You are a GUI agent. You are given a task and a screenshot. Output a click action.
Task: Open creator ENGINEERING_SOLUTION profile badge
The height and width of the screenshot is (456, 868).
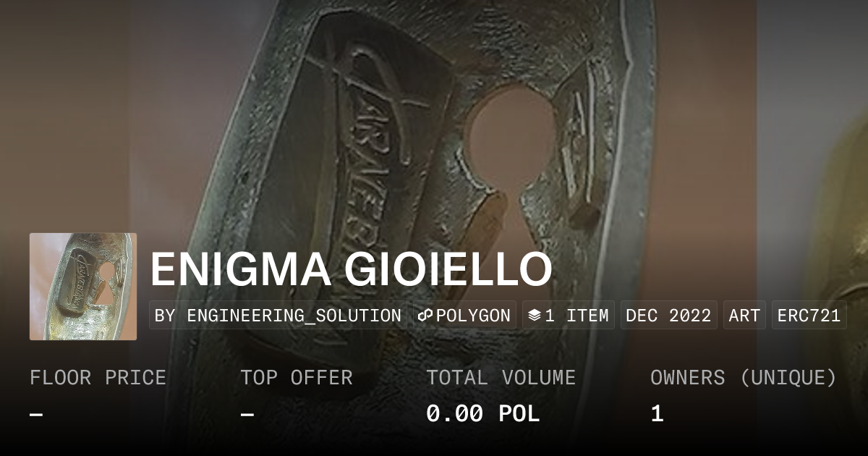point(278,316)
